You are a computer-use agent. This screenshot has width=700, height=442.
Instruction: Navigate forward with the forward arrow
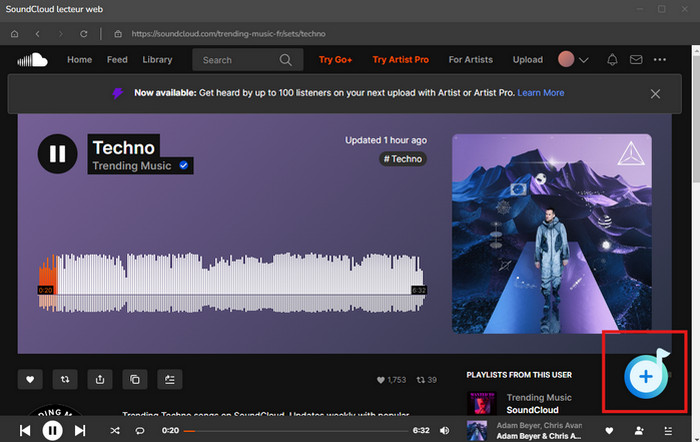(60, 34)
